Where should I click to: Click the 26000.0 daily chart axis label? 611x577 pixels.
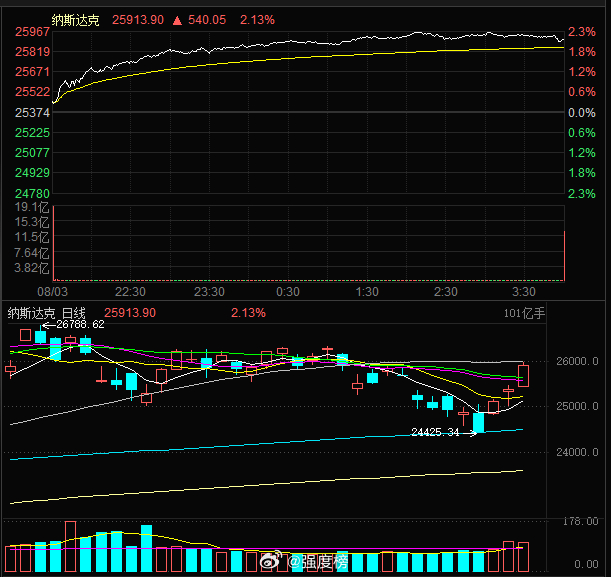click(x=577, y=362)
